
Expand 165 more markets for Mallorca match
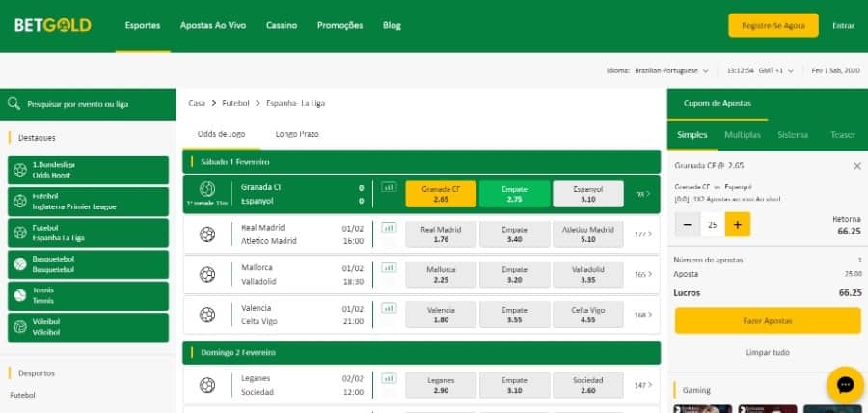pos(643,275)
